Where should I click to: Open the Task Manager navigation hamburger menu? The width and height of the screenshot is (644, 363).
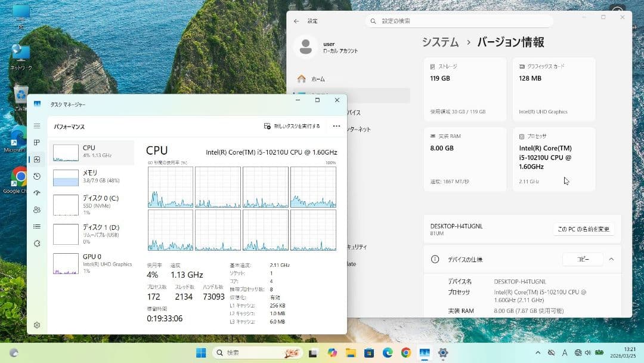click(36, 125)
